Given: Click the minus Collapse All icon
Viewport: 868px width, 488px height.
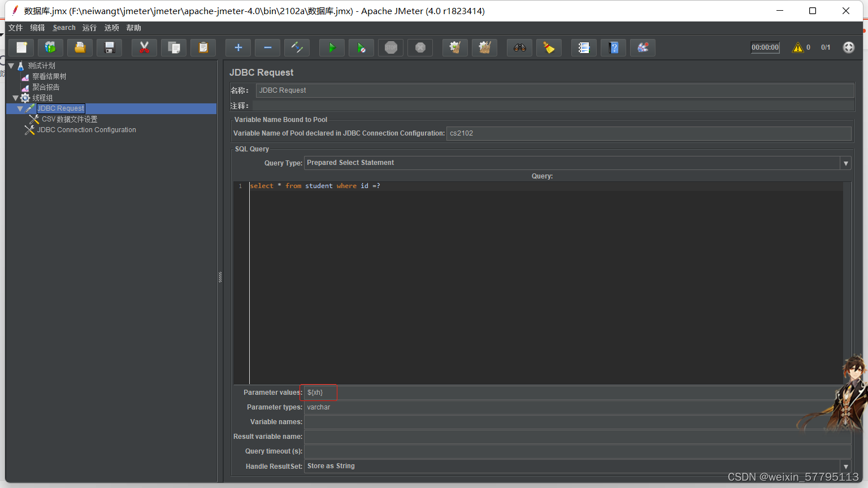Looking at the screenshot, I should 268,48.
